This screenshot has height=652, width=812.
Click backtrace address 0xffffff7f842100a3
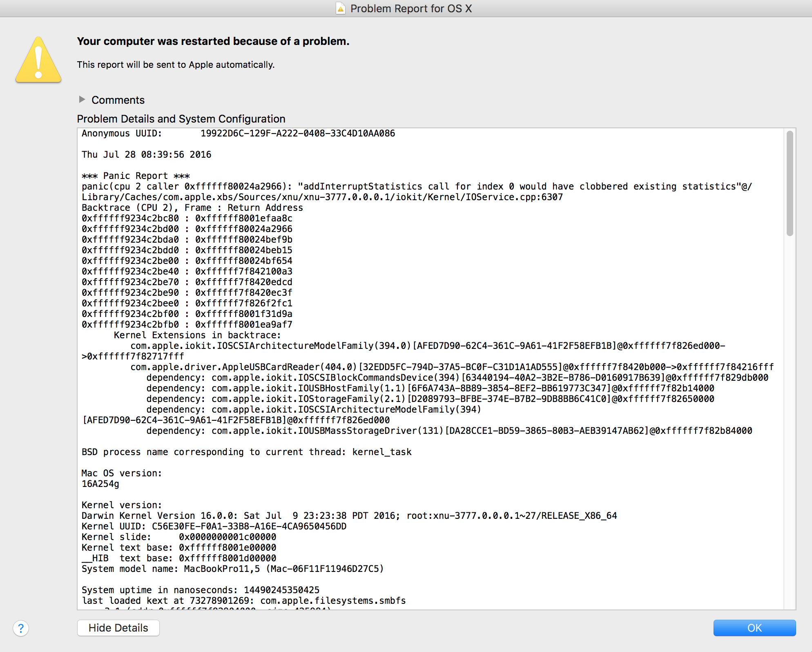[244, 272]
